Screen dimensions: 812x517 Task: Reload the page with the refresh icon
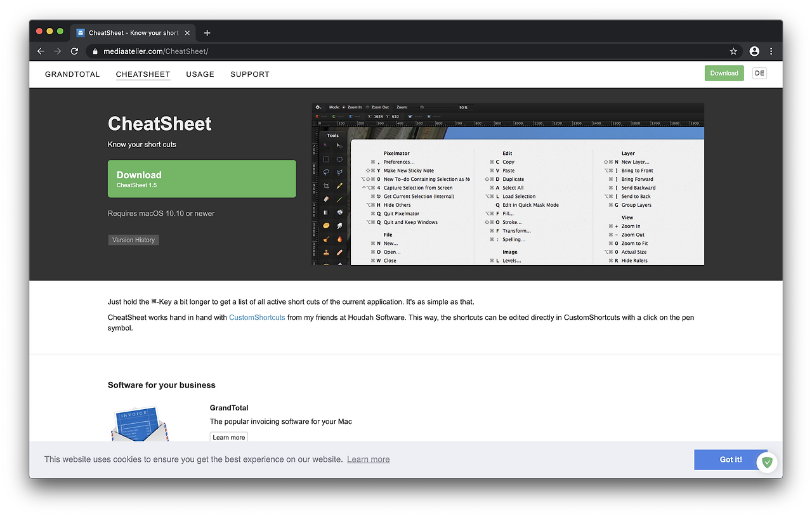click(x=74, y=51)
